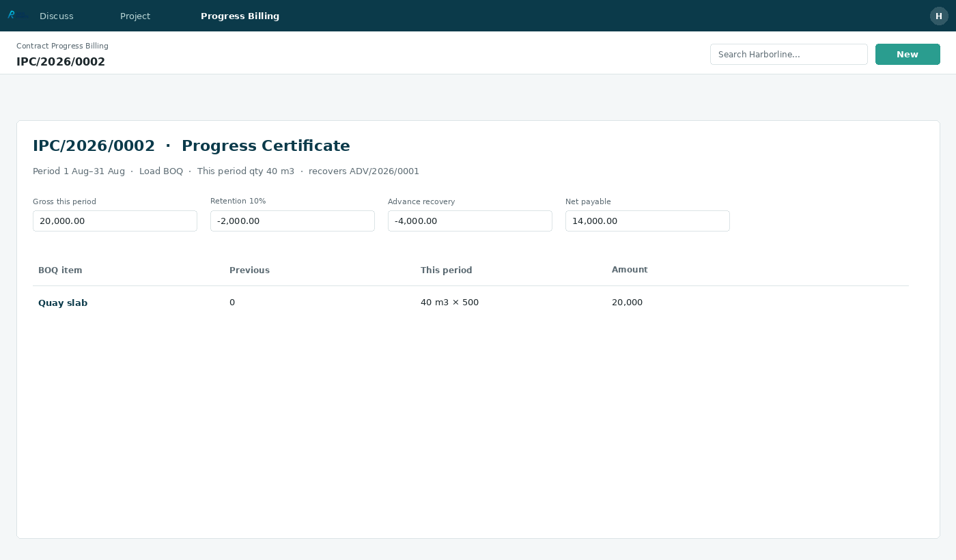Click the Gross this period label

[64, 201]
